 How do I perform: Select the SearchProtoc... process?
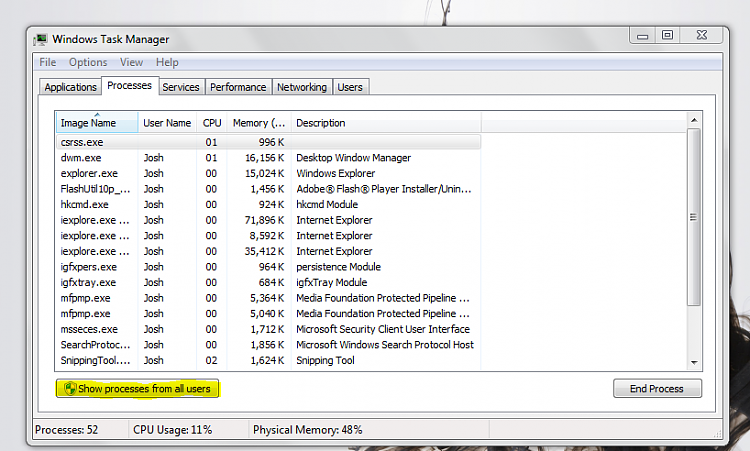(x=268, y=345)
